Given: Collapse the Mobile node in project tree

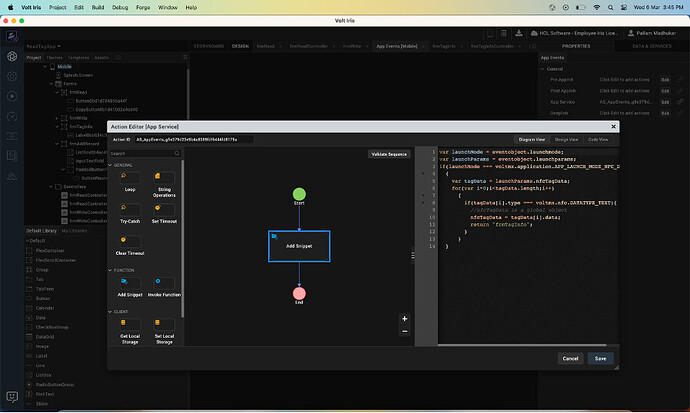Looking at the screenshot, I should [x=45, y=67].
